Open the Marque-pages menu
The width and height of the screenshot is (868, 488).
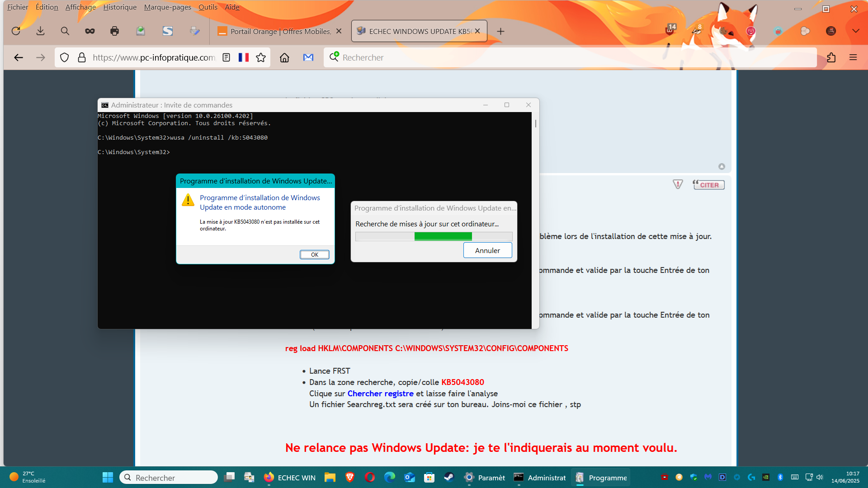(167, 7)
